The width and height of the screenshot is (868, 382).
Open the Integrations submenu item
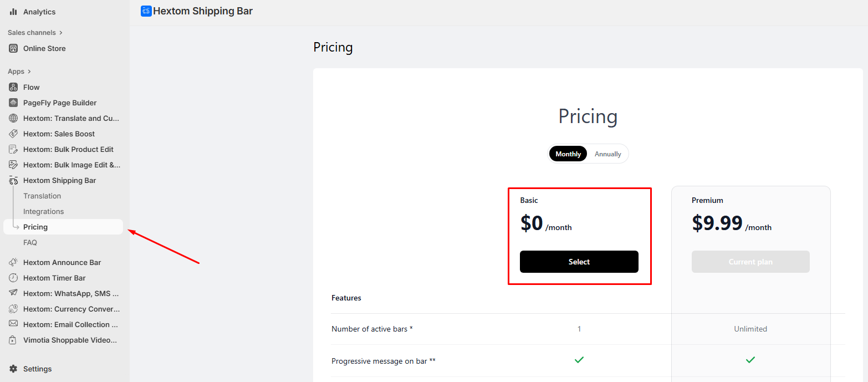[43, 211]
